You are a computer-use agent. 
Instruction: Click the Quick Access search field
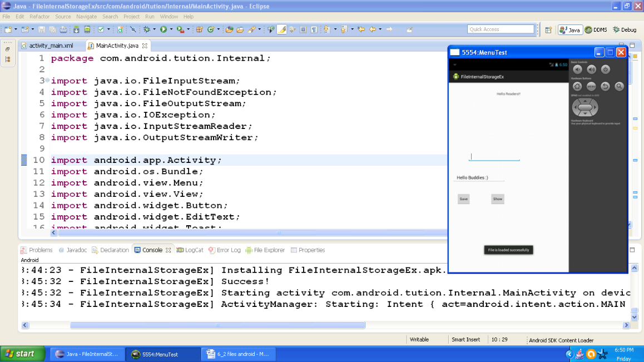click(x=501, y=29)
